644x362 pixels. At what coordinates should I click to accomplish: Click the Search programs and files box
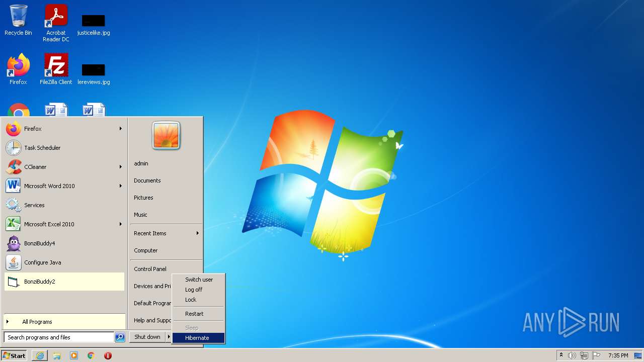coord(59,337)
